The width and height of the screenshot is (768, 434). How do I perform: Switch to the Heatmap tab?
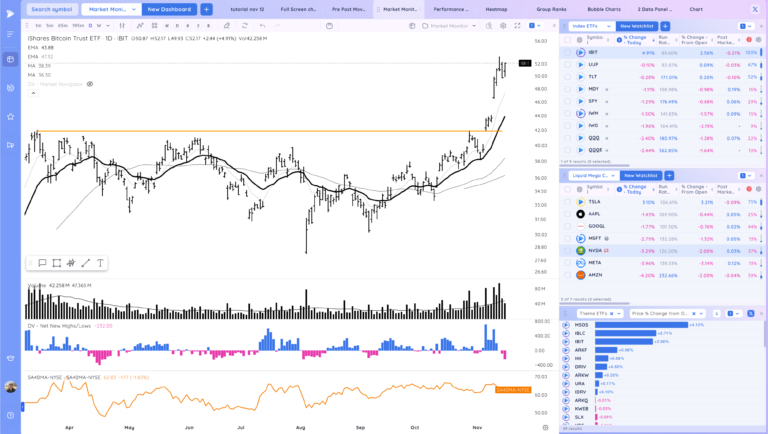click(496, 9)
